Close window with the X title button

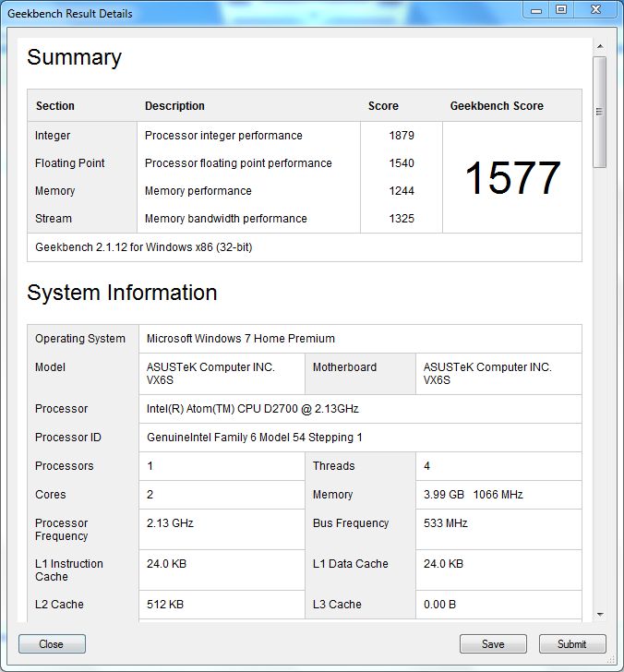click(595, 10)
